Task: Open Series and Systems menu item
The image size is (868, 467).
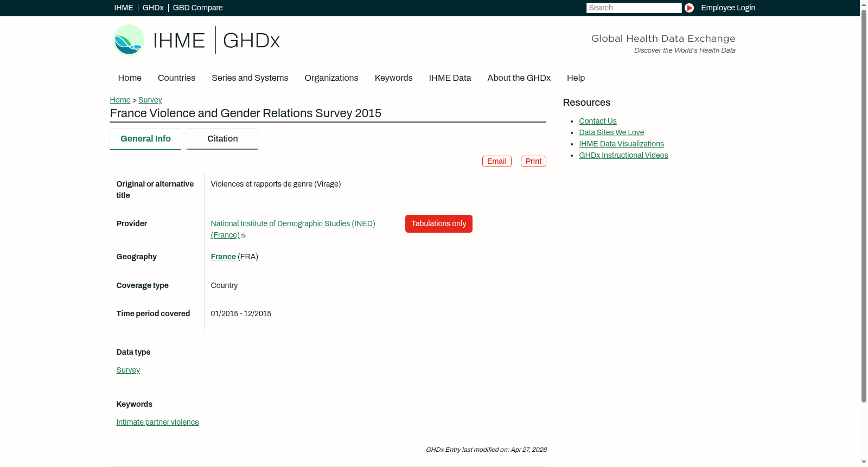Action: (250, 78)
